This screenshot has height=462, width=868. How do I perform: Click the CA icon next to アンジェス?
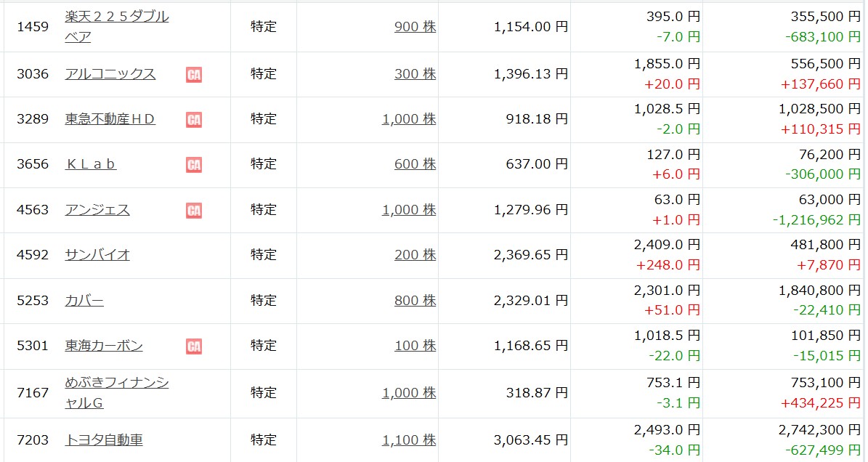click(194, 210)
